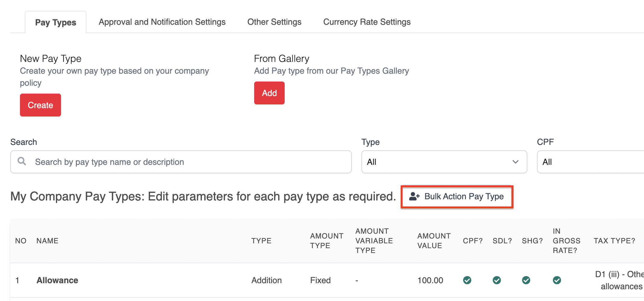Expand the Type dropdown chevron arrow
This screenshot has width=644, height=301.
point(516,162)
